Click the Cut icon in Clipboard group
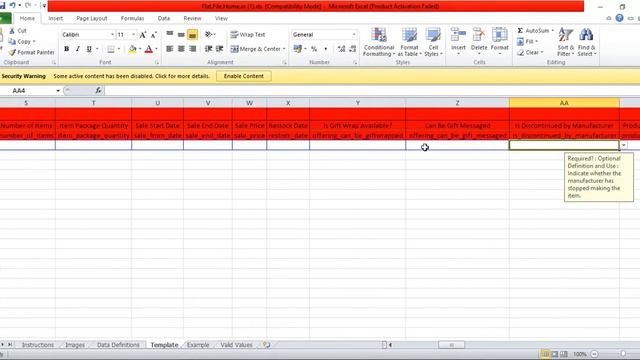Viewport: 640px width, 360px height. pyautogui.click(x=12, y=31)
